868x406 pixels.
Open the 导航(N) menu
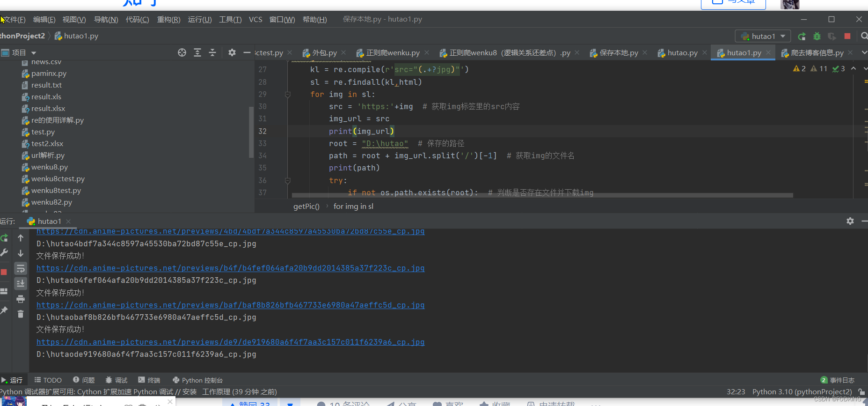[106, 19]
